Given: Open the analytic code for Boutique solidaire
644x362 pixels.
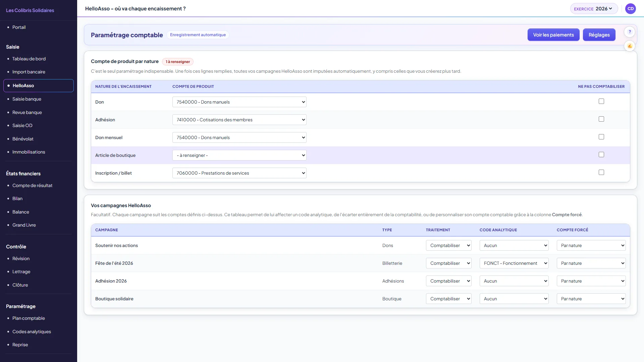Looking at the screenshot, I should click(x=514, y=299).
